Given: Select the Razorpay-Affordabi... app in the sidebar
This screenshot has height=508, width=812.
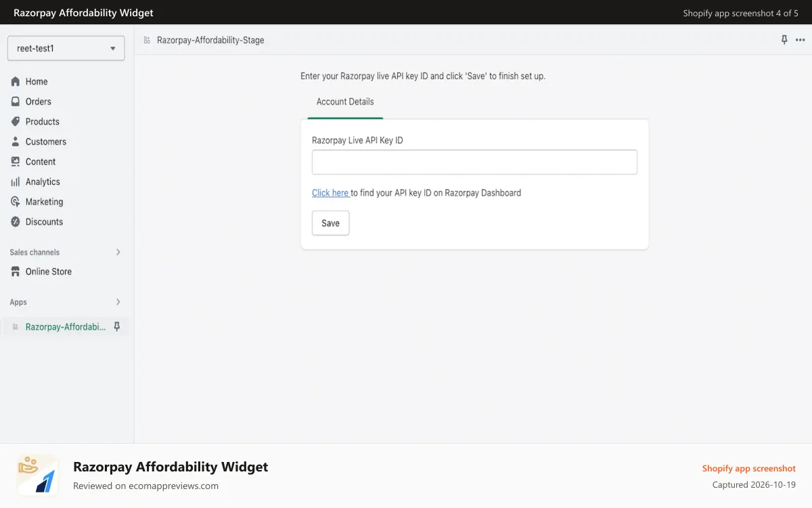Looking at the screenshot, I should pos(66,327).
